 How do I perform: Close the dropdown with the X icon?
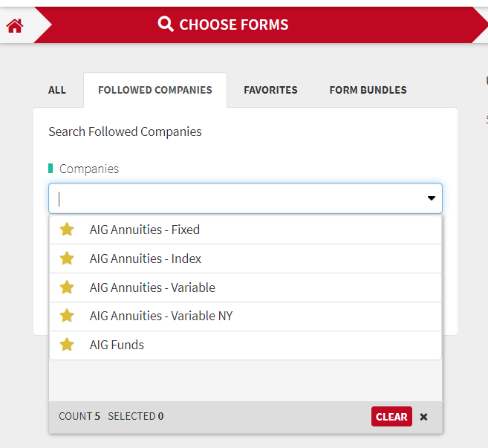(x=423, y=417)
